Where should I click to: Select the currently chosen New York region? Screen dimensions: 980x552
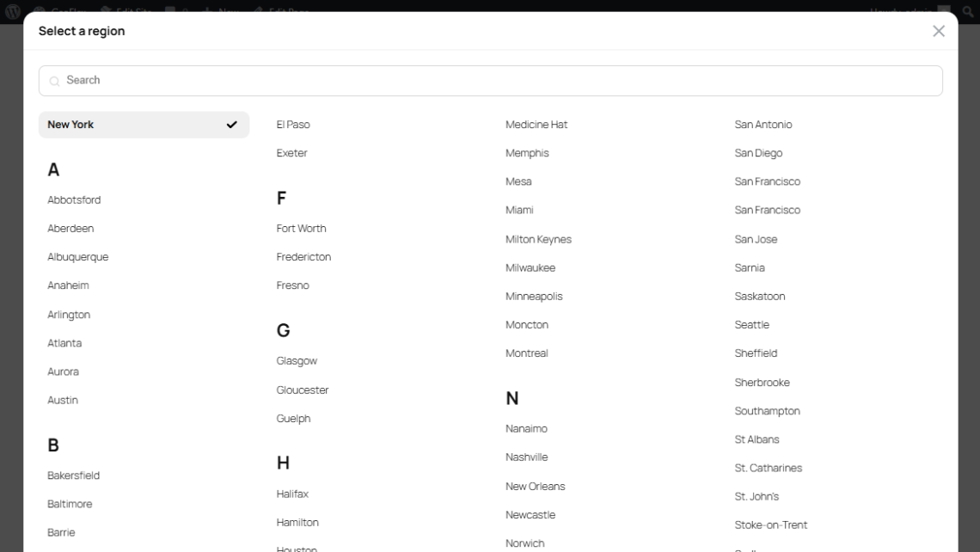point(71,125)
